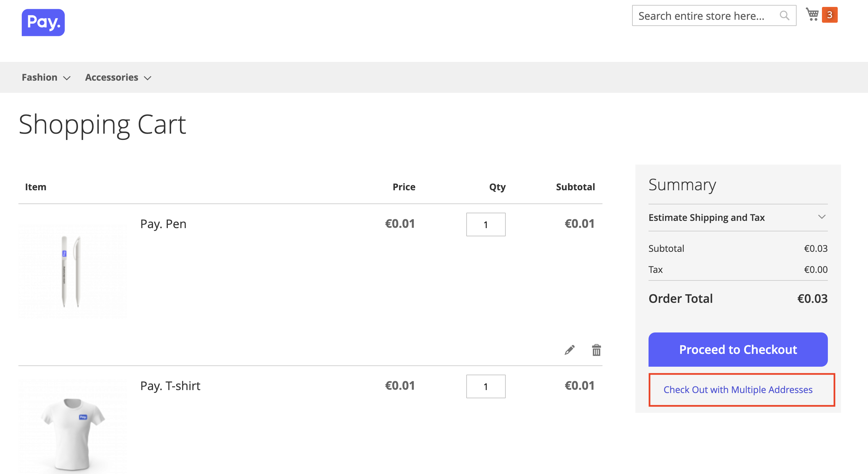Click the Order Total amount €0.03
Screen dimensions: 868x474
(812, 298)
